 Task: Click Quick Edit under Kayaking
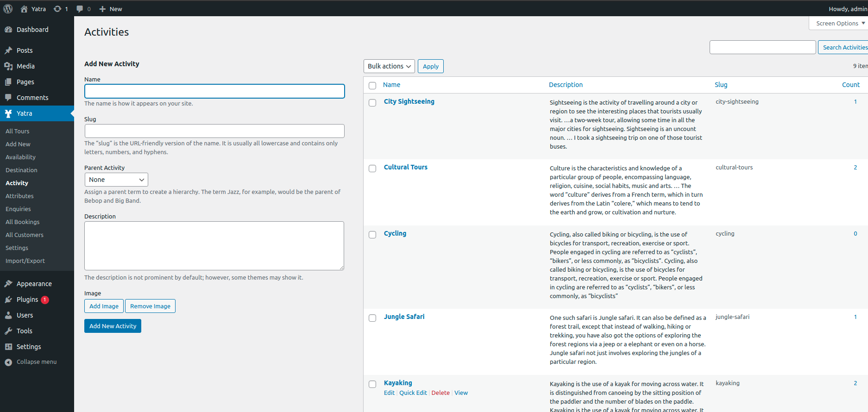pyautogui.click(x=413, y=393)
